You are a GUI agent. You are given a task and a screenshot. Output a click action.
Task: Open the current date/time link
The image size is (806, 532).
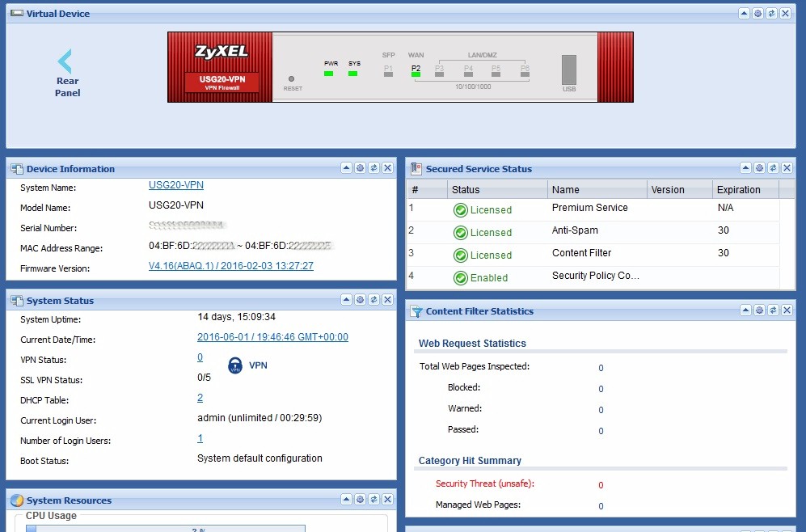(x=272, y=337)
